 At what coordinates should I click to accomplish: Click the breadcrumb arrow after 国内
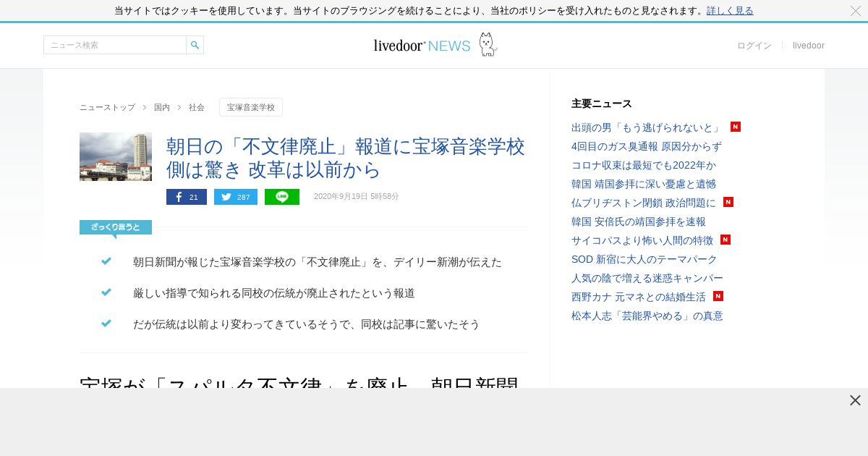pos(179,107)
